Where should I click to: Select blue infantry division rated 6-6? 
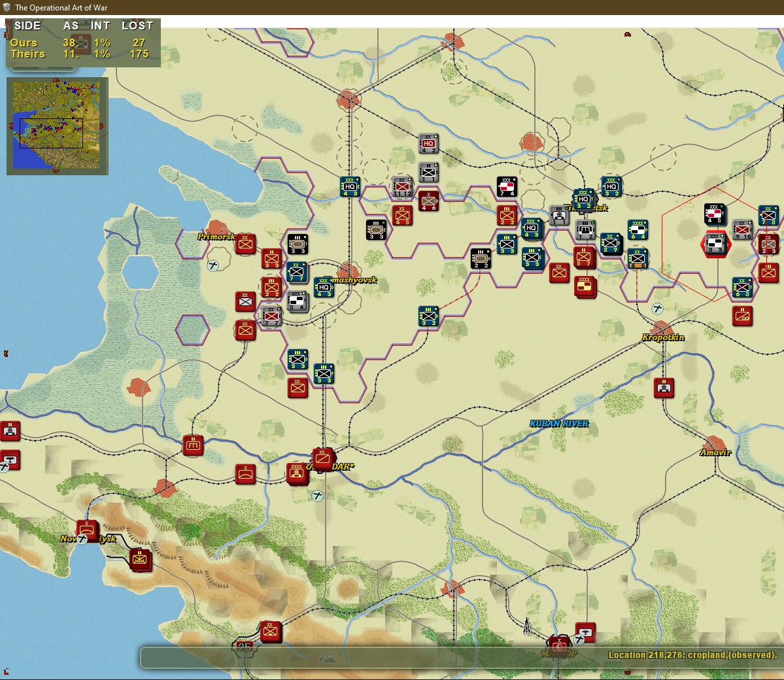point(638,258)
